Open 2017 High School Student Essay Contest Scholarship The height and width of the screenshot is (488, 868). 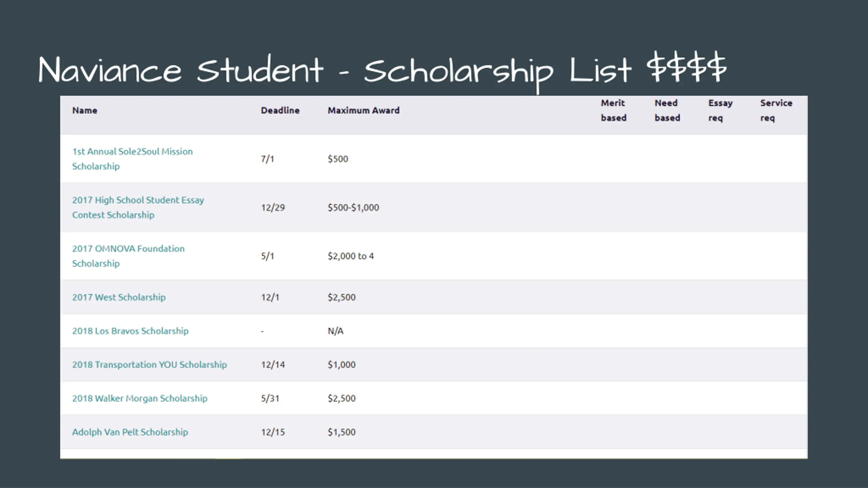coord(138,207)
